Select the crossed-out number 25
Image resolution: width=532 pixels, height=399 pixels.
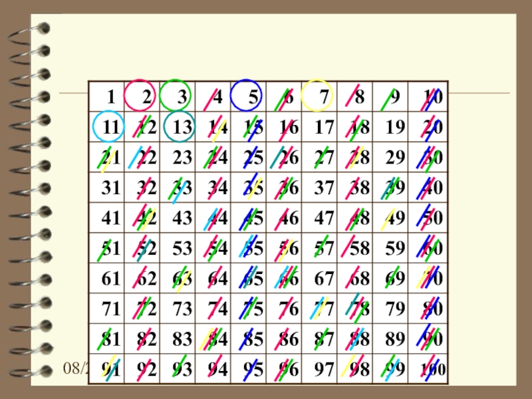(x=249, y=157)
